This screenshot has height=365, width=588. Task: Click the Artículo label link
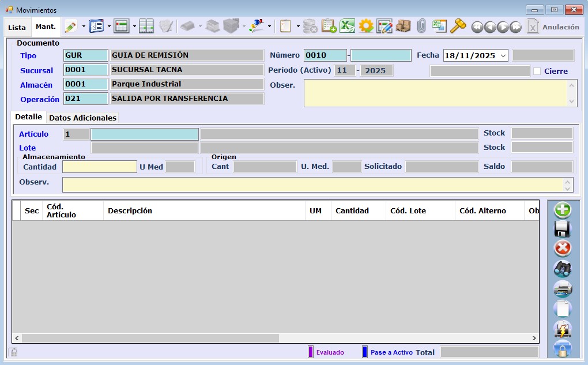pyautogui.click(x=33, y=134)
